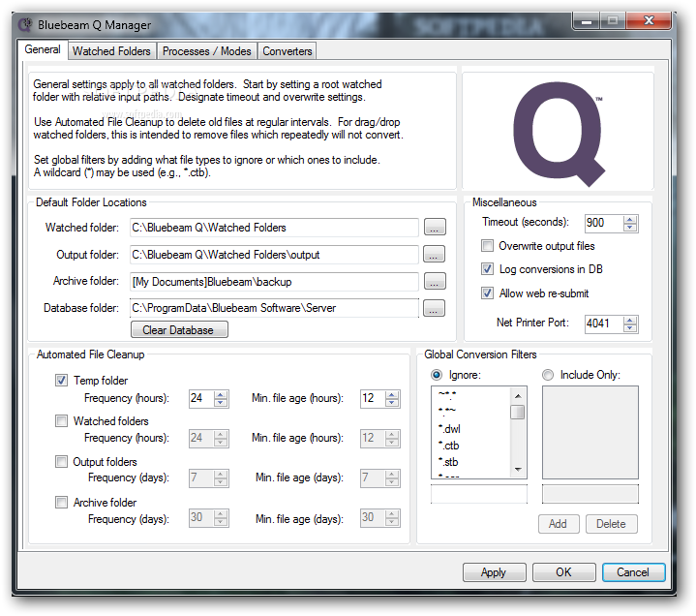Enable Archive folder cleanup checkbox

click(61, 503)
